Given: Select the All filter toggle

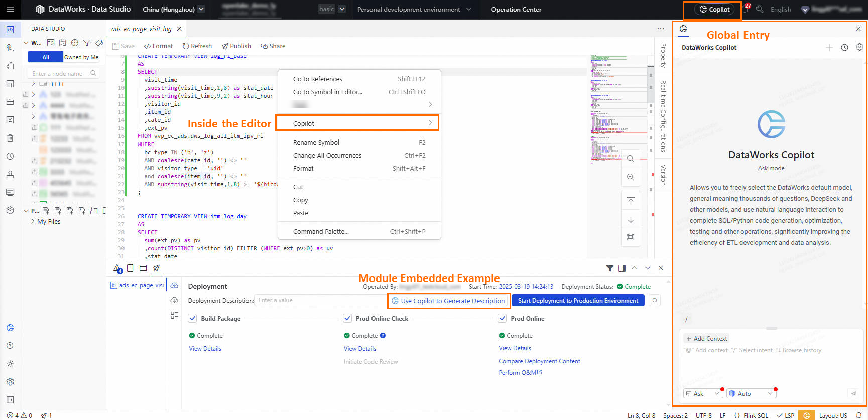Looking at the screenshot, I should click(46, 57).
